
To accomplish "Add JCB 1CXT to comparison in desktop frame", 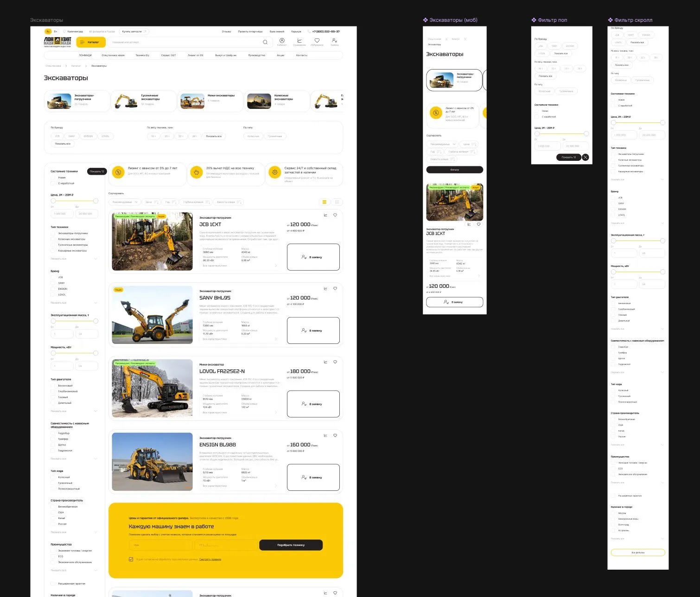I will (x=325, y=215).
